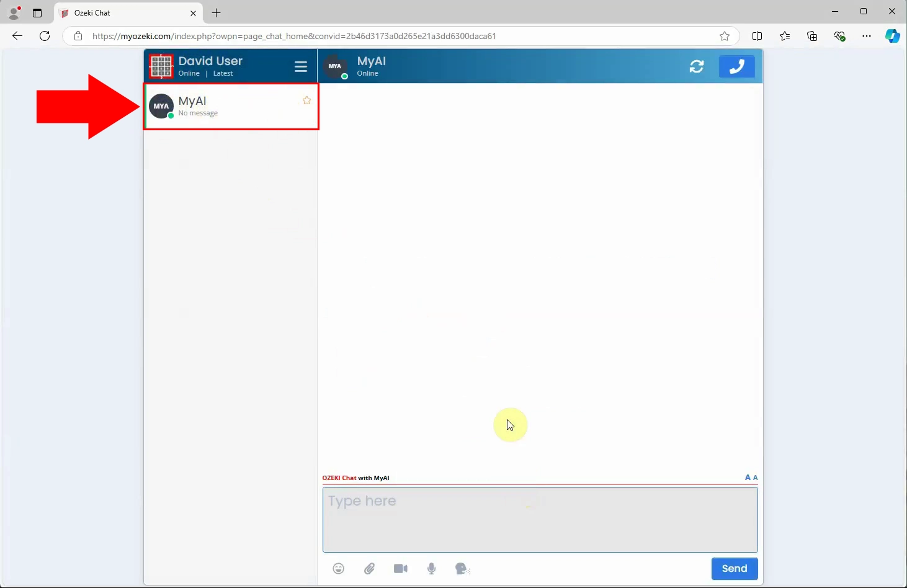Record a voice message with the microphone icon

(x=432, y=569)
